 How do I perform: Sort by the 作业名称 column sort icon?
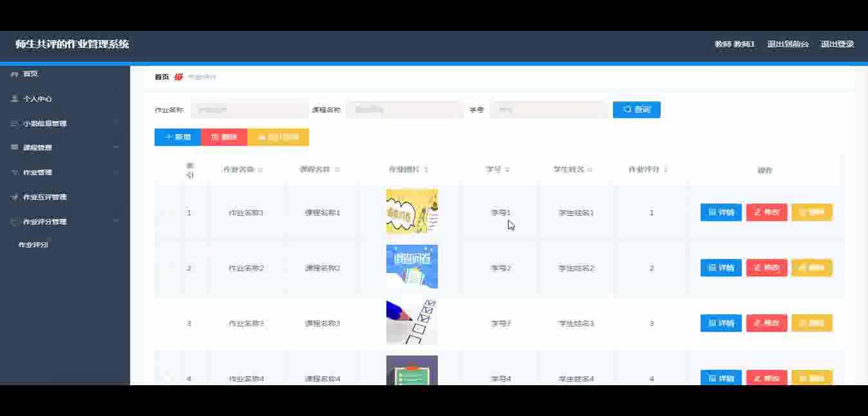(x=260, y=170)
